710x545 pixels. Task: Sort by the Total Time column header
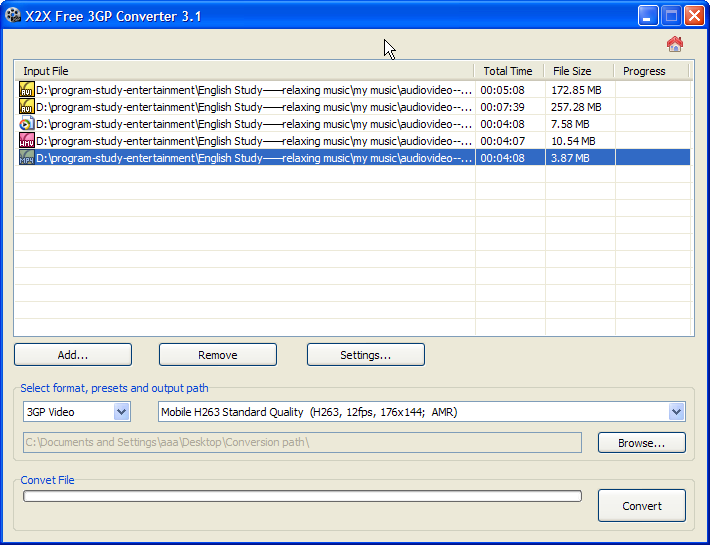(509, 71)
